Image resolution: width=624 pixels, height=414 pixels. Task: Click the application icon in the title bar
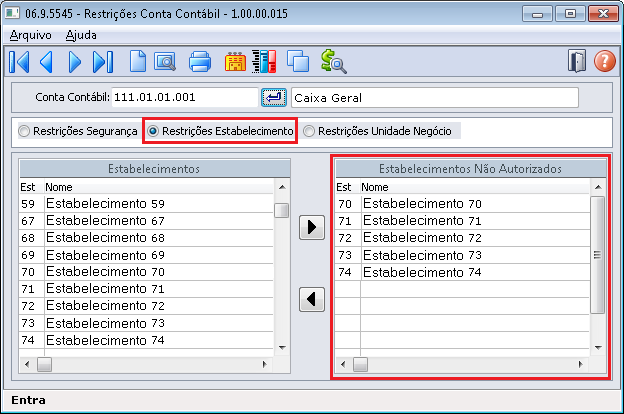(x=12, y=13)
